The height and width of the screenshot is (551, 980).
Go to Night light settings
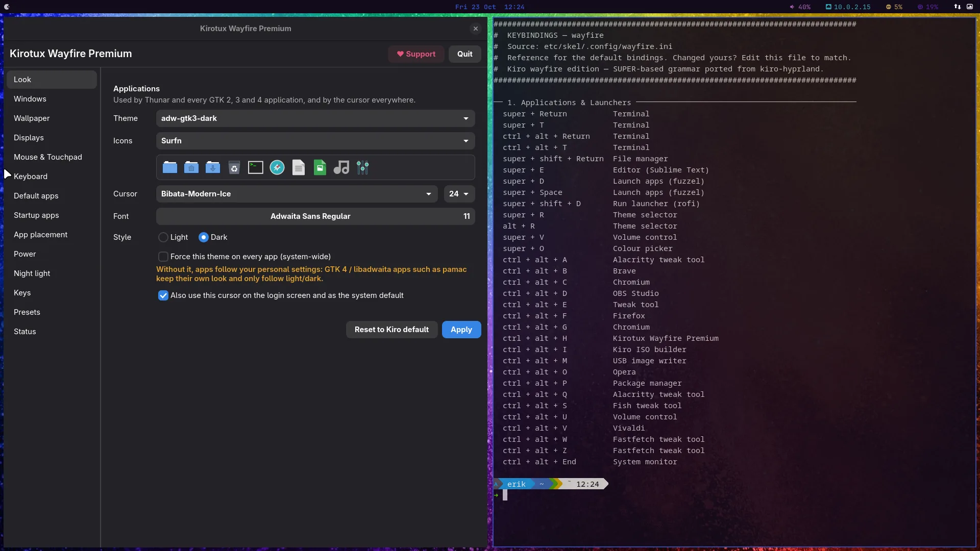(52, 273)
